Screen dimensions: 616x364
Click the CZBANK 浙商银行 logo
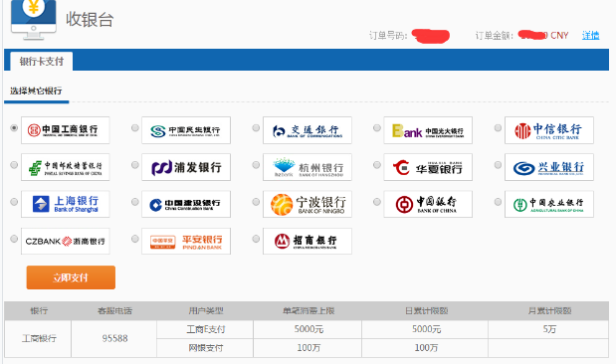tap(66, 241)
